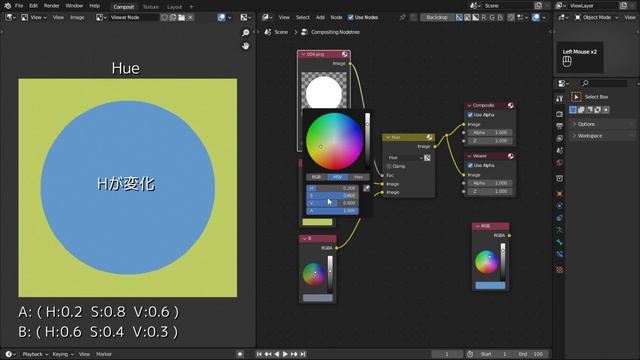Enable the Clamp checkbox on Hue node
The image size is (640, 360).
click(x=389, y=166)
